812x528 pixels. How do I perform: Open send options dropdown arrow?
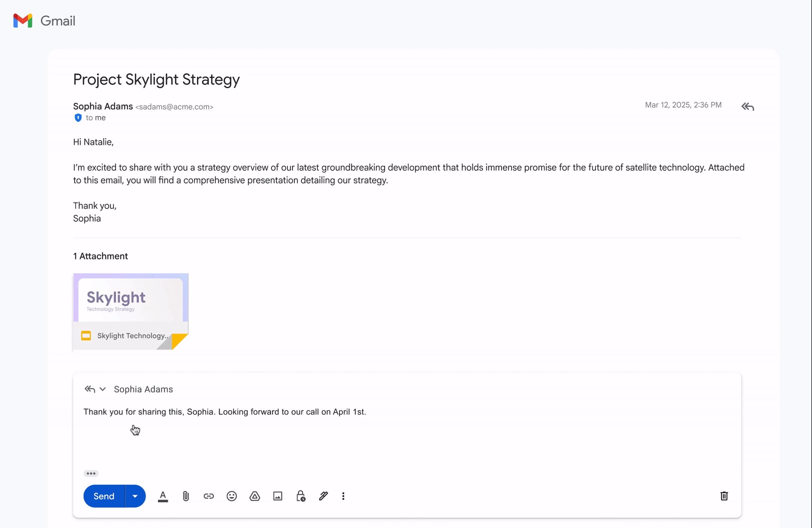(x=135, y=496)
